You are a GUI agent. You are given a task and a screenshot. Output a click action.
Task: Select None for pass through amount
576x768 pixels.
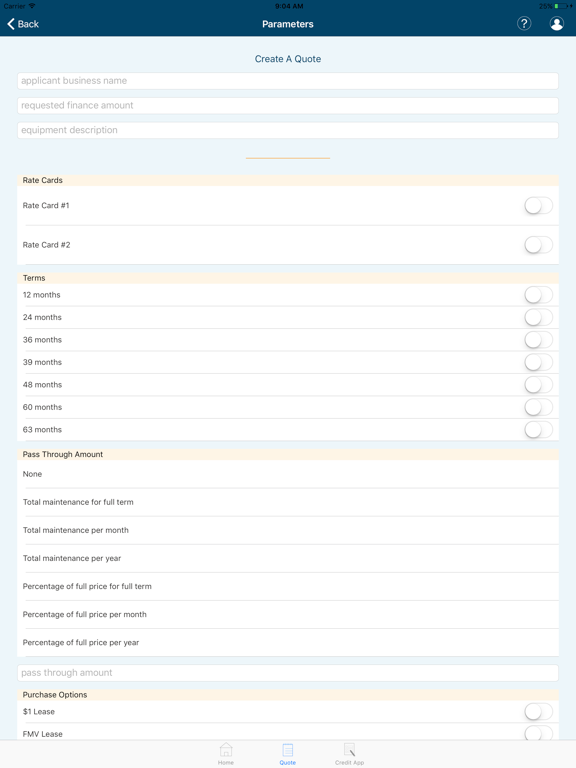(288, 474)
